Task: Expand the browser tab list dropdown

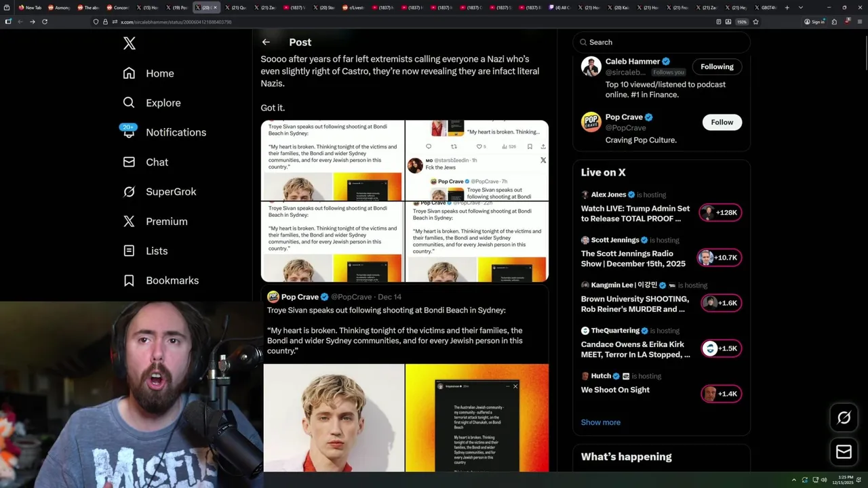Action: tap(801, 7)
